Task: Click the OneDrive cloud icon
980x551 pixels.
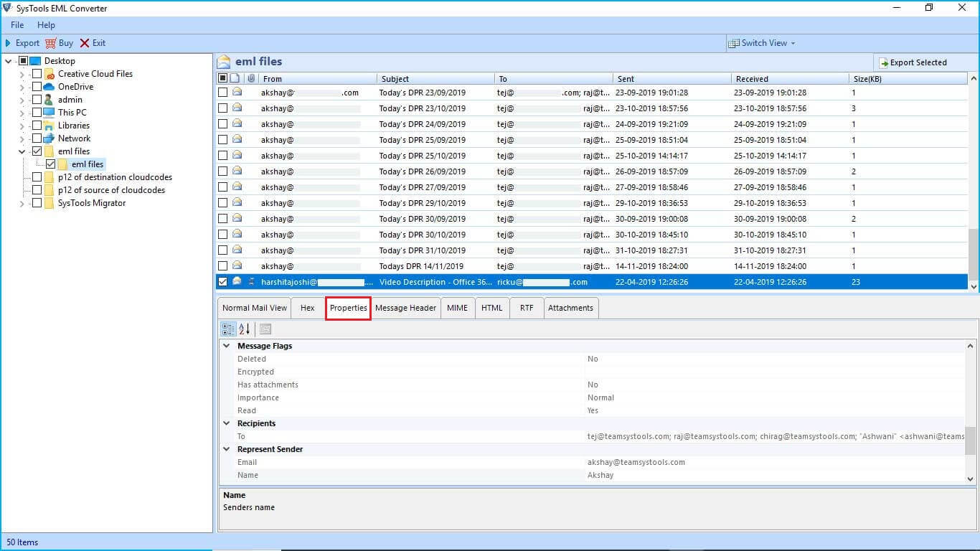Action: pos(49,87)
